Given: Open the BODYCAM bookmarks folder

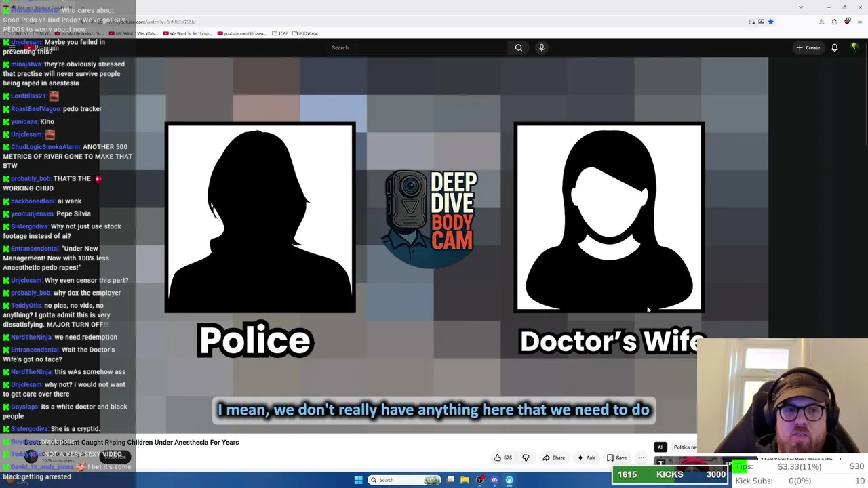Looking at the screenshot, I should (x=305, y=33).
